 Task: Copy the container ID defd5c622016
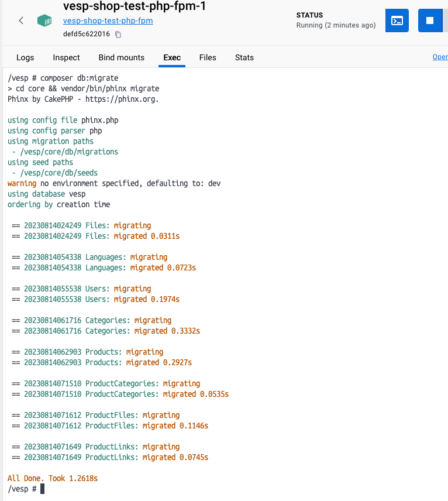(x=118, y=35)
